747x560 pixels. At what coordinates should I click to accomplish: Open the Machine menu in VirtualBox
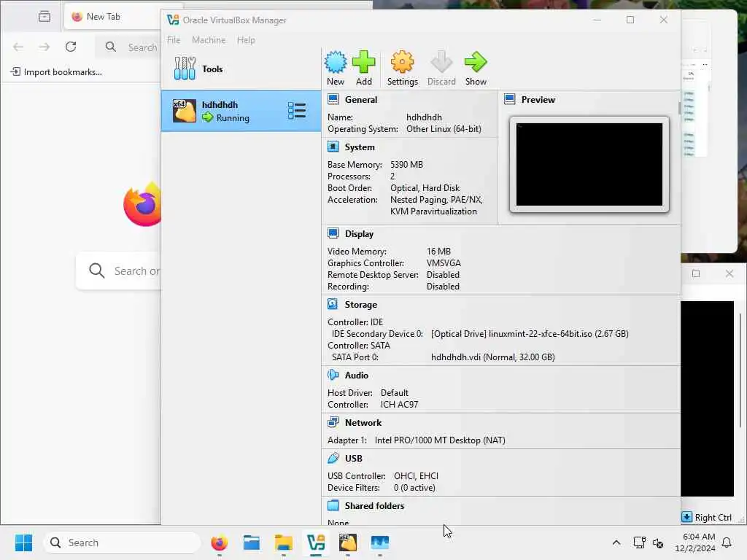tap(209, 40)
